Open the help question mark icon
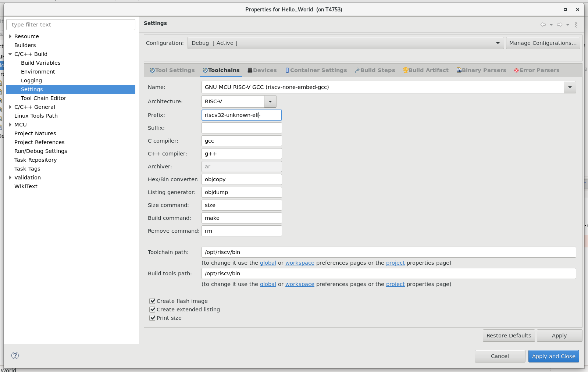 [x=15, y=355]
